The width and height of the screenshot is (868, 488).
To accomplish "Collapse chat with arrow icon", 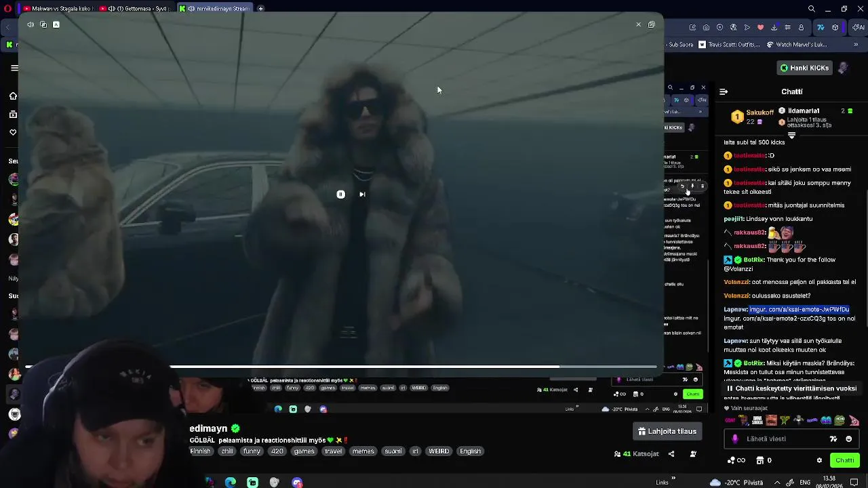I will 724,91.
